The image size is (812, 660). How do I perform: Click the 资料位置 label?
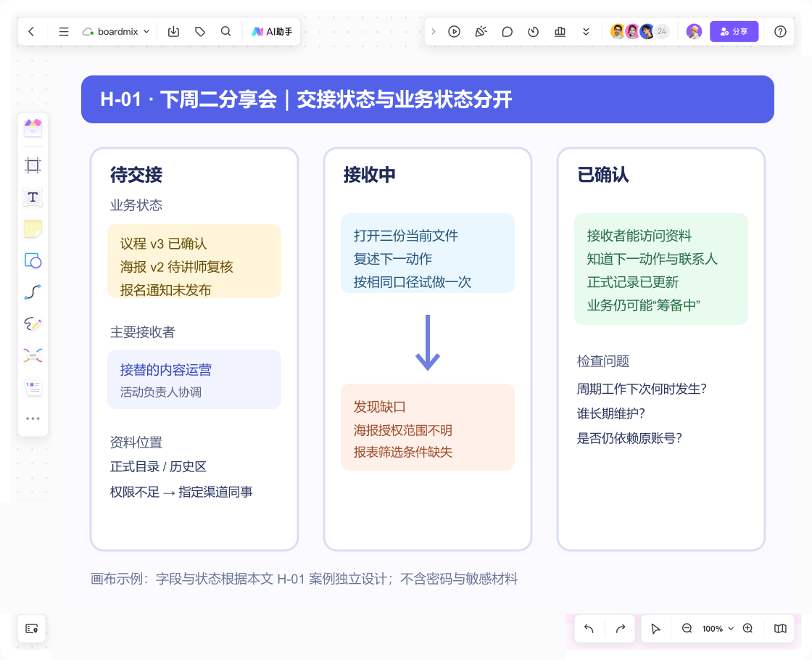(x=136, y=442)
